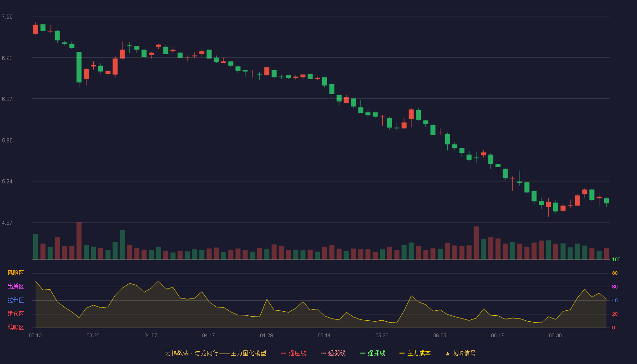Select the 建仓区 zone label
Screen dimensions: 637x364
[x=15, y=314]
